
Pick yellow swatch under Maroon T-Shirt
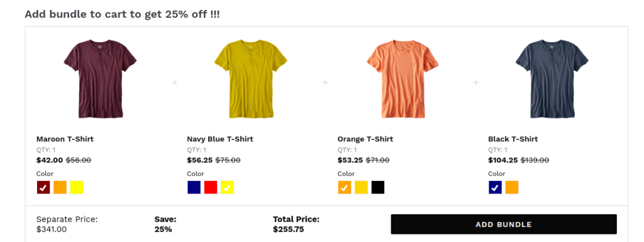pos(77,187)
